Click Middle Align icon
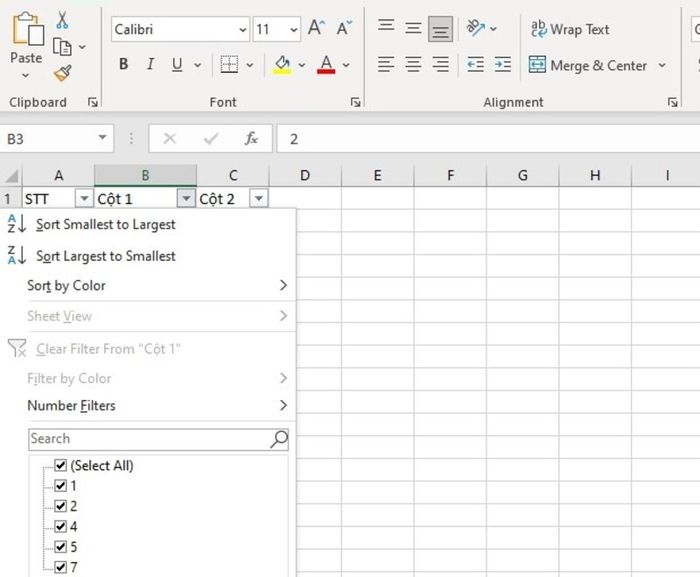 [x=413, y=29]
